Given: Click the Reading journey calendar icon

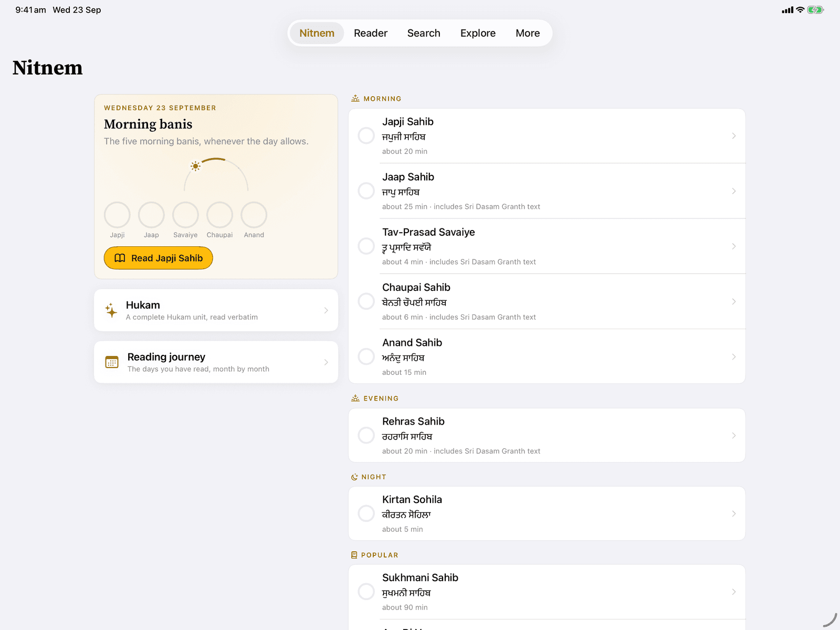Looking at the screenshot, I should point(112,362).
